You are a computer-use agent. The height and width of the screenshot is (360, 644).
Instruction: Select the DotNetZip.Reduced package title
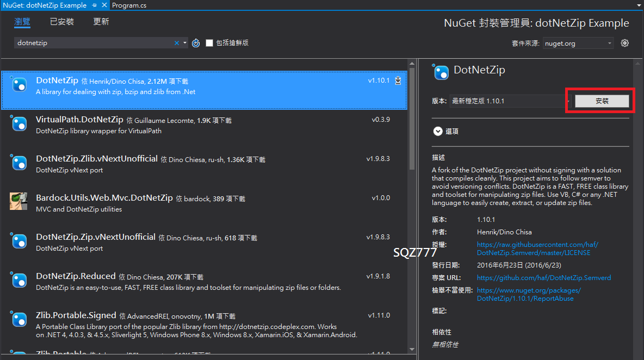76,276
